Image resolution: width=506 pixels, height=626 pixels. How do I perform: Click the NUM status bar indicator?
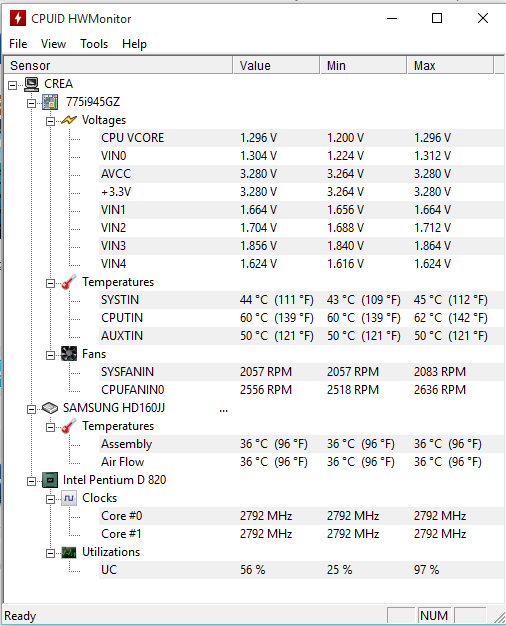[434, 616]
